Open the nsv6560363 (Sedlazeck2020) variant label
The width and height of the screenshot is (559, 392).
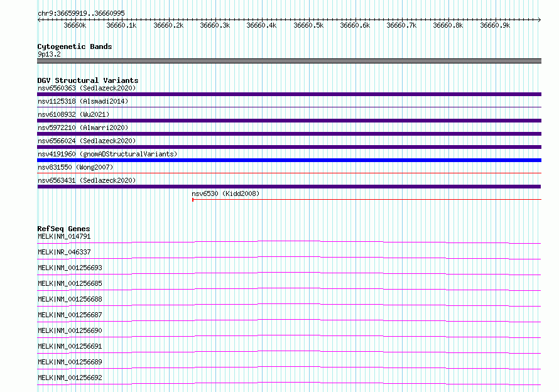(87, 88)
